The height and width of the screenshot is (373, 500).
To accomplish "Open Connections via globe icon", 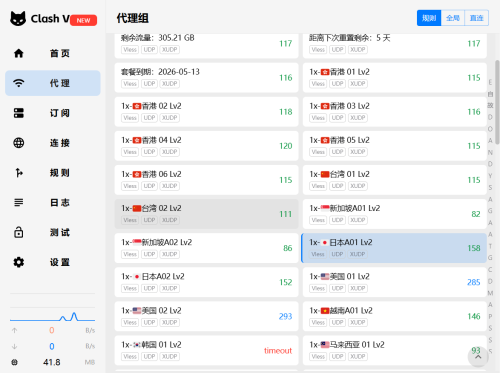I will point(19,143).
